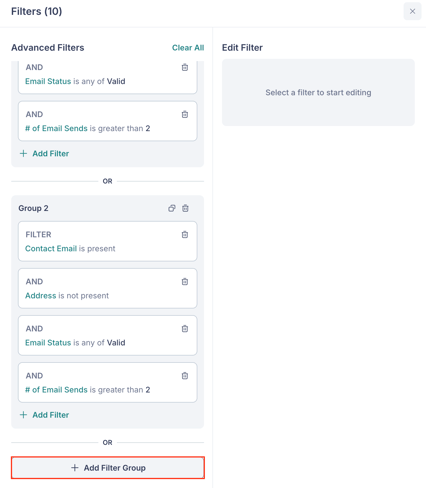Remove the Address is not present filter
Screen dimensions: 426x488
185,282
